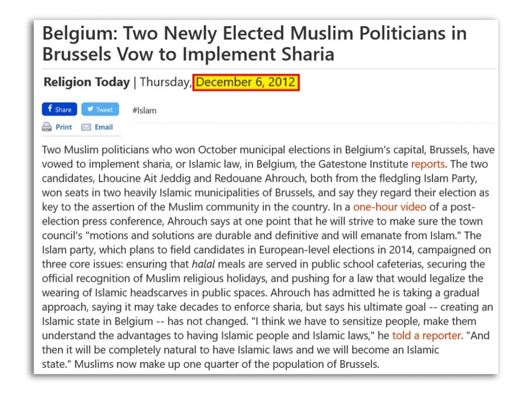The image size is (532, 394).
Task: Click the article headline about Belgium
Action: 254,44
